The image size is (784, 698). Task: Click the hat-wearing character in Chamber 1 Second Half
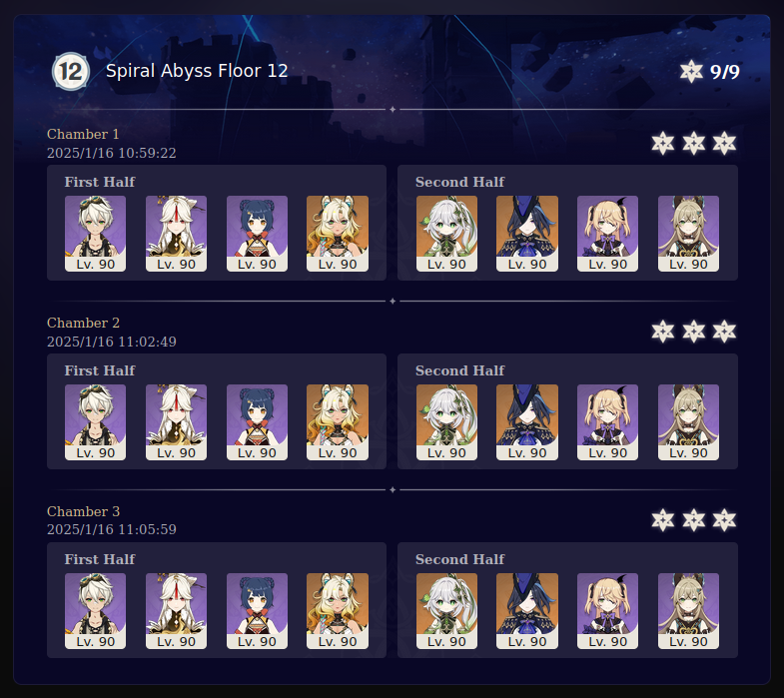[x=527, y=234]
